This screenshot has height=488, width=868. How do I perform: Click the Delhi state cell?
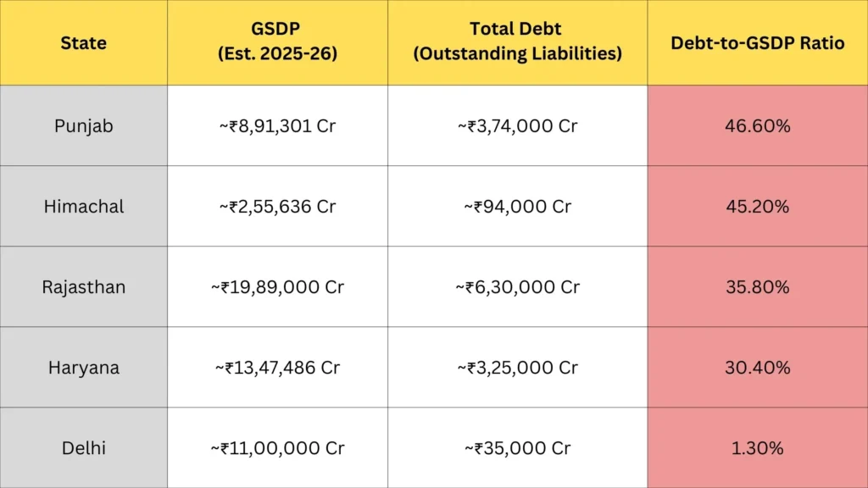83,448
